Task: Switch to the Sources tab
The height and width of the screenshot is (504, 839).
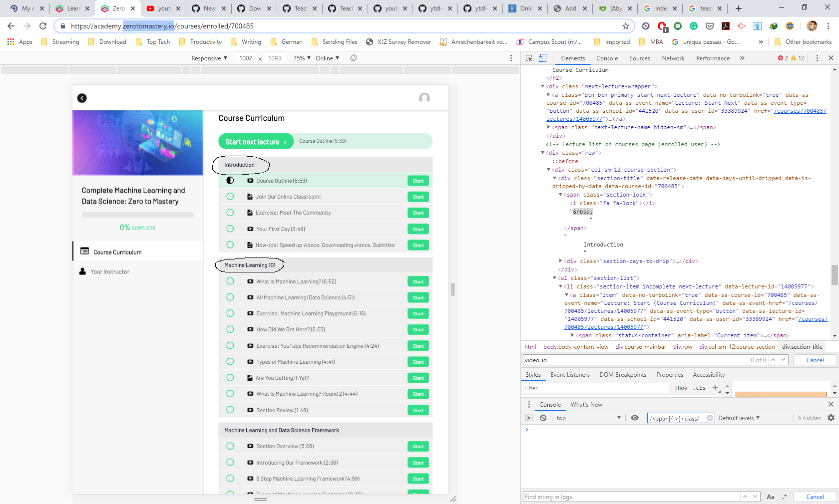Action: (x=639, y=58)
